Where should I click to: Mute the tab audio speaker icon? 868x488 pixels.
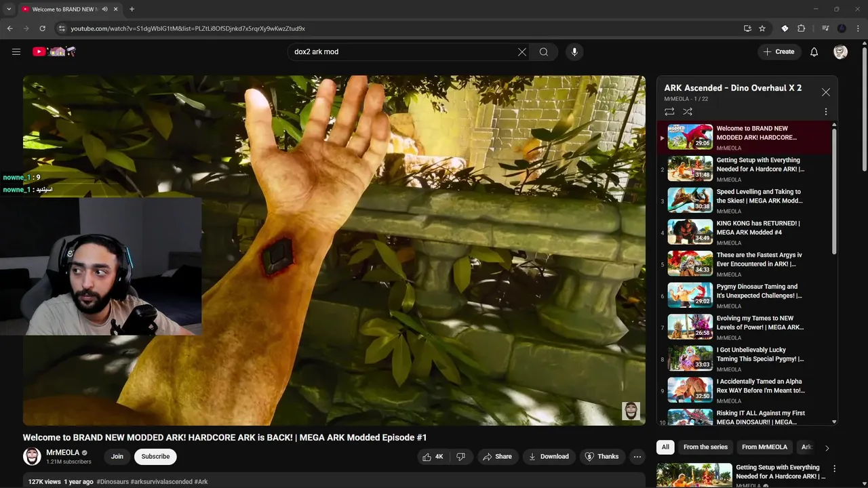coord(104,9)
